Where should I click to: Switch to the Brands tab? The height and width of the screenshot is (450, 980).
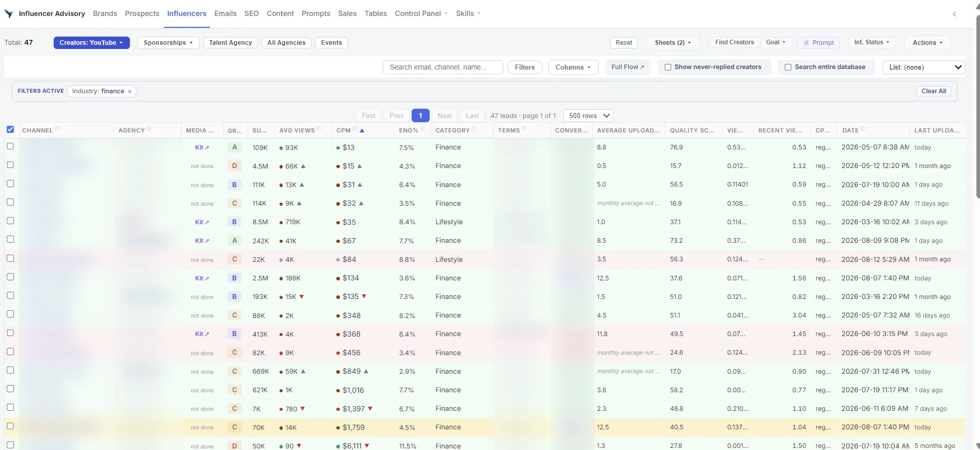[x=105, y=13]
